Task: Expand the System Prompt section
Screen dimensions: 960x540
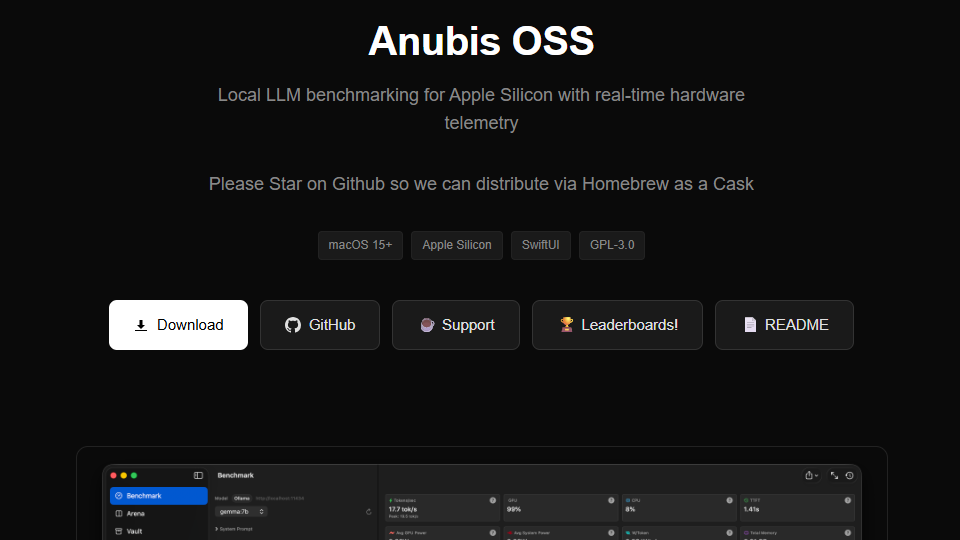Action: pos(237,529)
